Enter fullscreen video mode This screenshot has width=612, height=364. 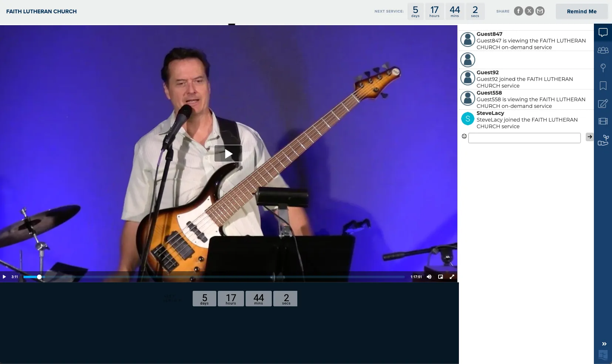pyautogui.click(x=452, y=277)
